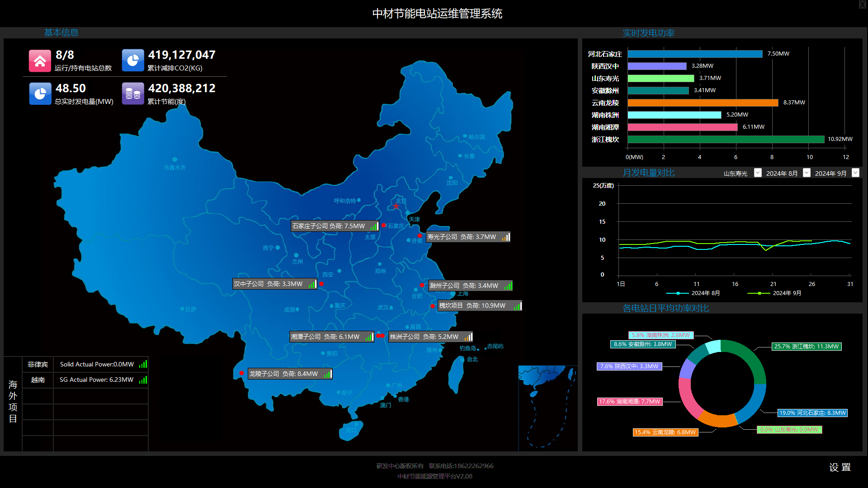Click the red star Beijing marker

click(x=396, y=206)
